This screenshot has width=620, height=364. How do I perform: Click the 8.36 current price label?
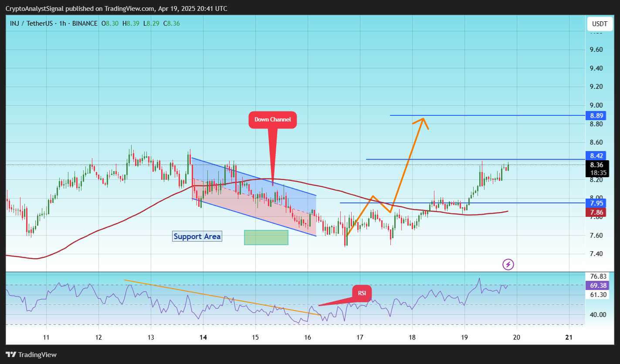point(596,165)
